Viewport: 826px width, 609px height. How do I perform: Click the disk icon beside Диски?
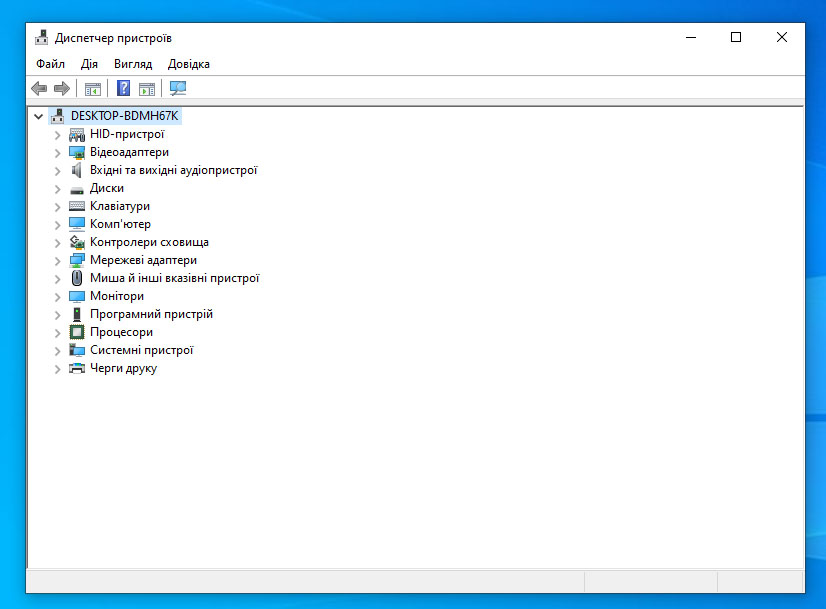coord(76,188)
